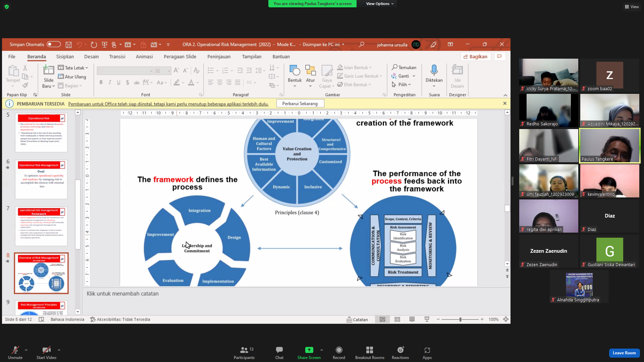Click the Perbarui Sekarang update button

[x=300, y=104]
